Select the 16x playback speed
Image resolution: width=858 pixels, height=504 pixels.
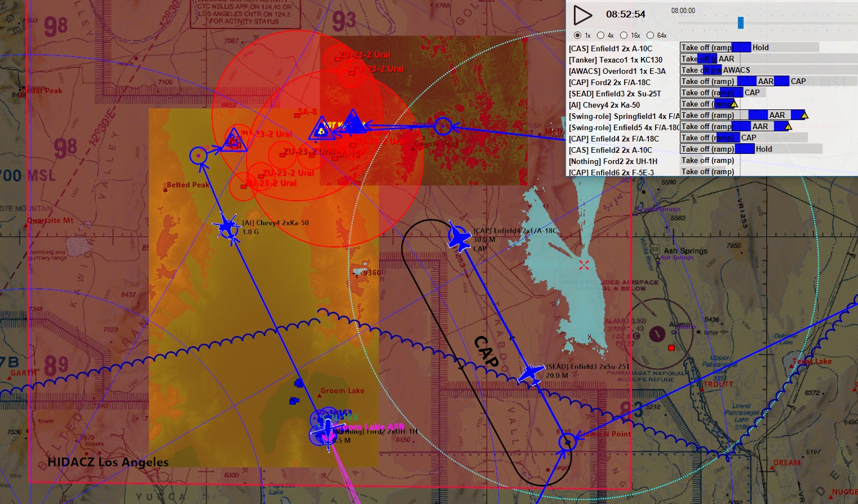coord(623,36)
